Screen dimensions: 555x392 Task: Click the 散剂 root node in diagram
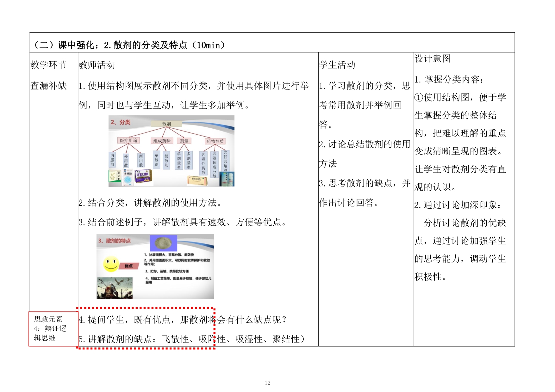166,124
